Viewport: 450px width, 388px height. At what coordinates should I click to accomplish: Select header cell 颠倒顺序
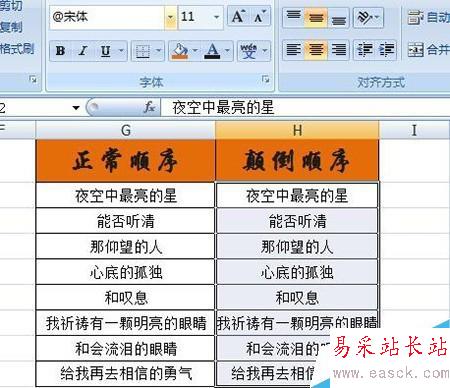(x=297, y=161)
